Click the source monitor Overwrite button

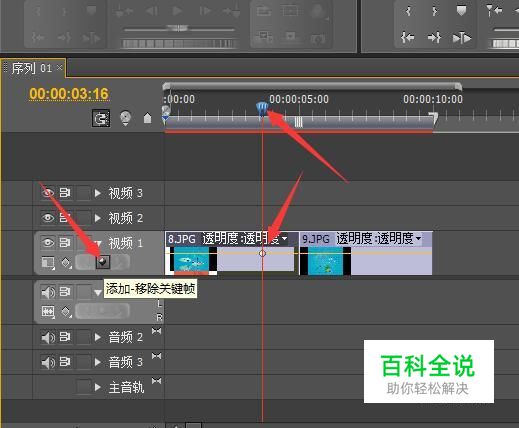click(x=290, y=37)
